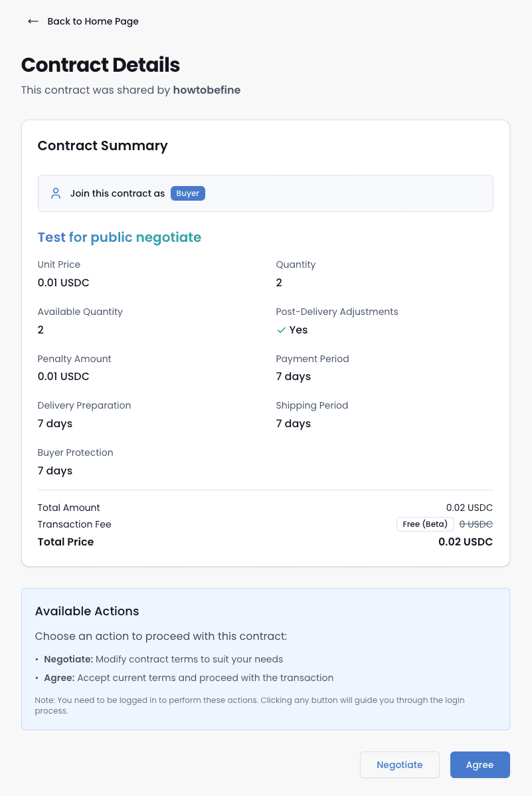Click the Contract Summary heading
Screen dimensions: 532x796
tap(102, 146)
